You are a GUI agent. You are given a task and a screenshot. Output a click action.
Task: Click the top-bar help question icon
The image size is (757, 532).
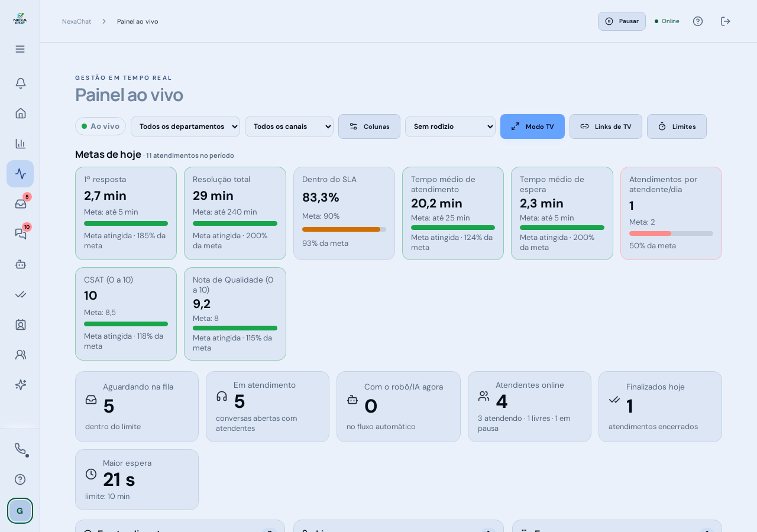[698, 21]
